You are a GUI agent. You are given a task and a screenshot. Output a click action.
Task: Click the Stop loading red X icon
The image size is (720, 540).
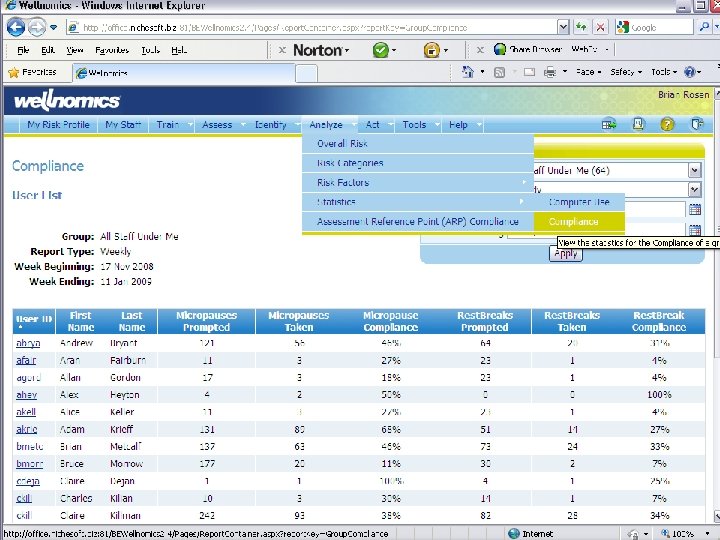600,27
